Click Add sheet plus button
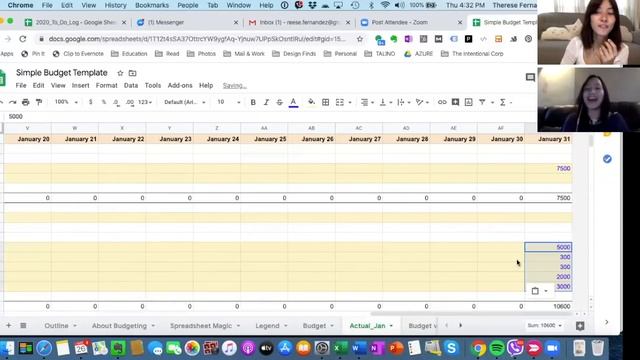640x360 pixels. [x=8, y=325]
